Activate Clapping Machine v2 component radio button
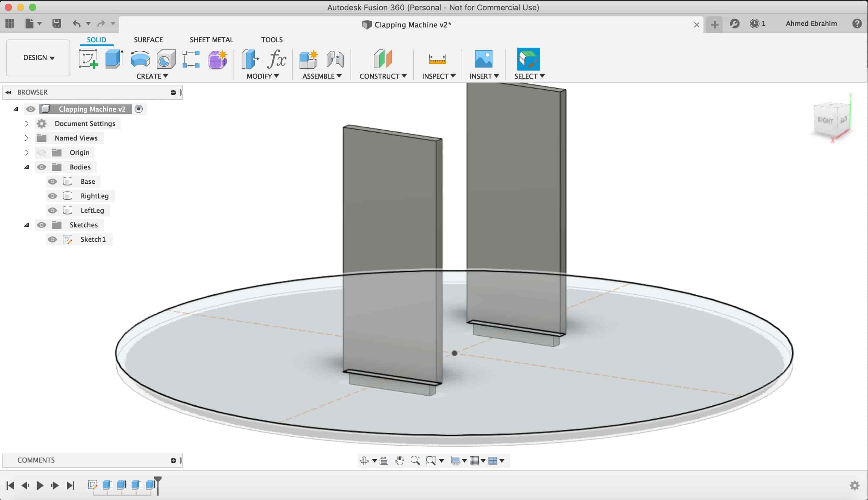The image size is (868, 500). 139,109
